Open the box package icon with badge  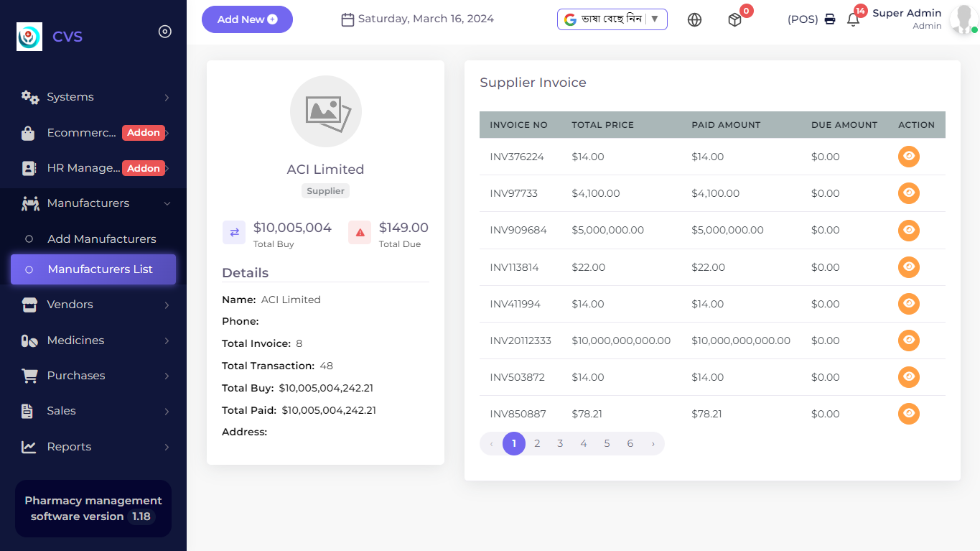[734, 20]
